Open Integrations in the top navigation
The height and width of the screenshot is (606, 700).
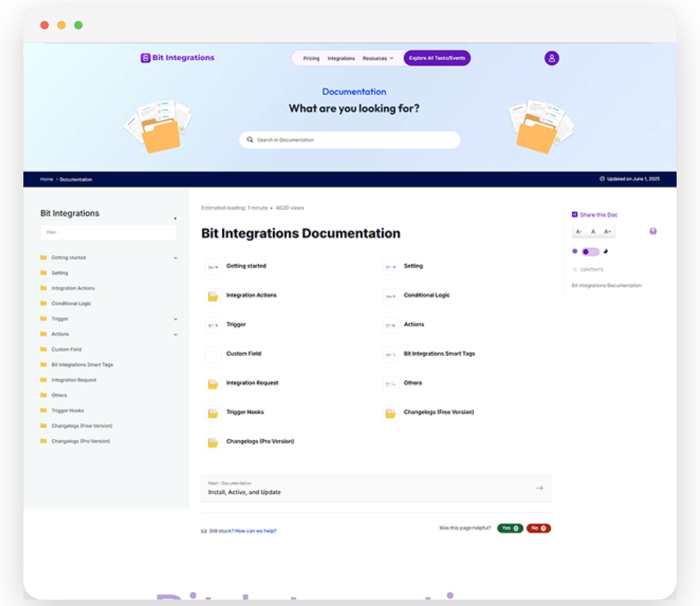click(x=341, y=58)
